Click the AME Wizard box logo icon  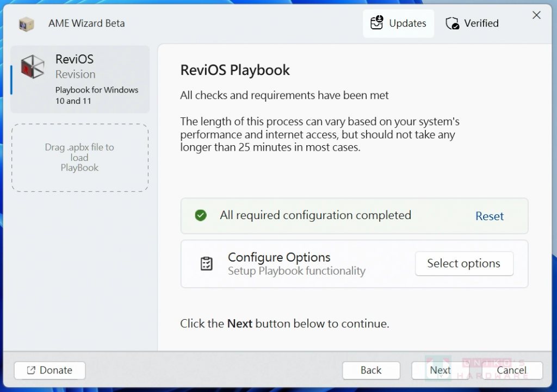tap(26, 24)
